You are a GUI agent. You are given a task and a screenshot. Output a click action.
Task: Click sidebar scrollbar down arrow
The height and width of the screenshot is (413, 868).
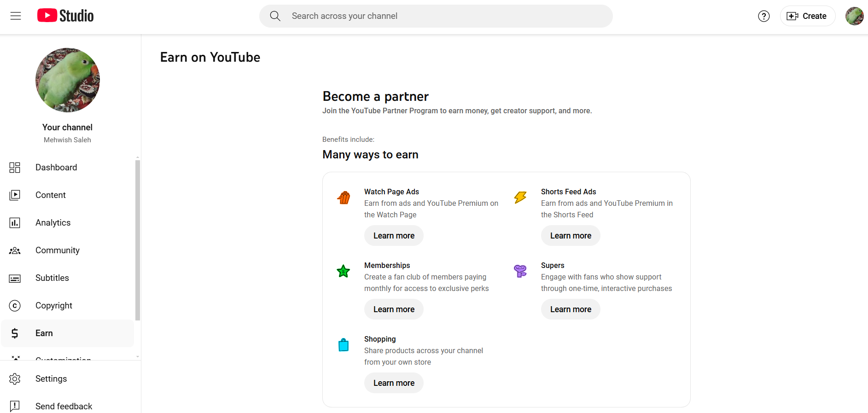point(137,356)
